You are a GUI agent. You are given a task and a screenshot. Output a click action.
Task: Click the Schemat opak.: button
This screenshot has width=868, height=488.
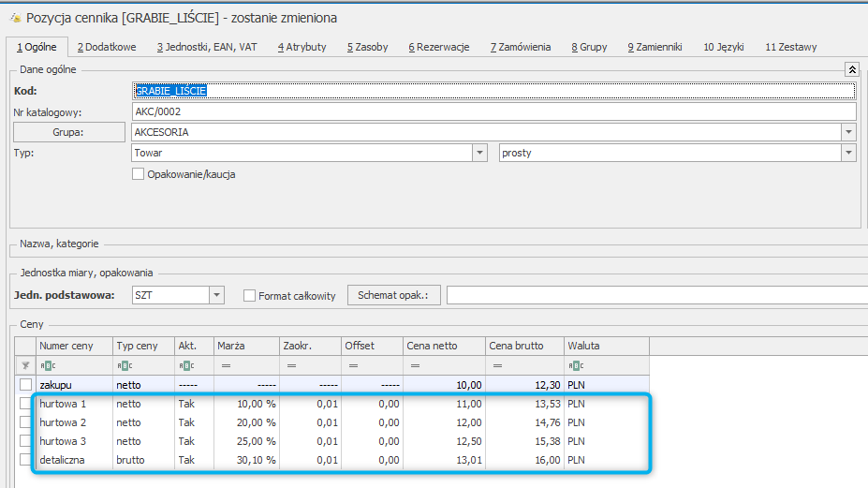coord(393,295)
